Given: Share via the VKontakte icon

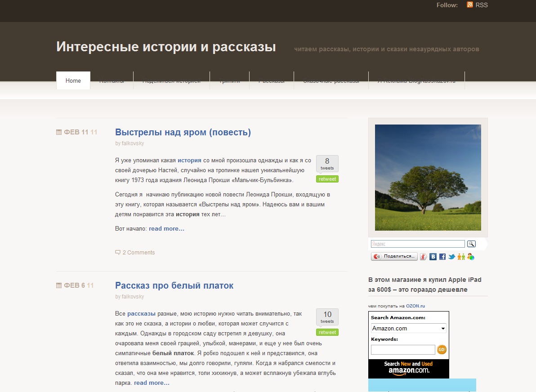Looking at the screenshot, I should point(433,257).
